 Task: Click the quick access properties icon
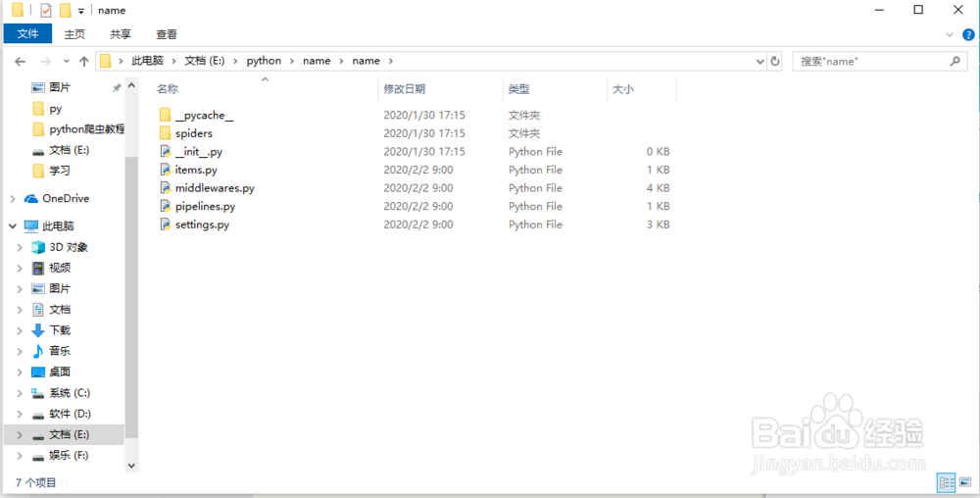[46, 10]
